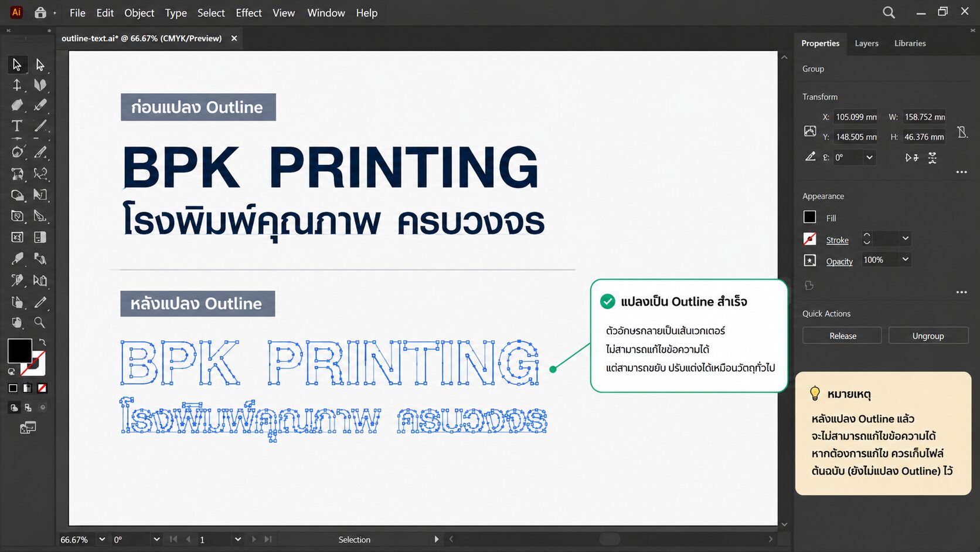Select the Hand tool
Screen dimensions: 980x552
click(17, 323)
